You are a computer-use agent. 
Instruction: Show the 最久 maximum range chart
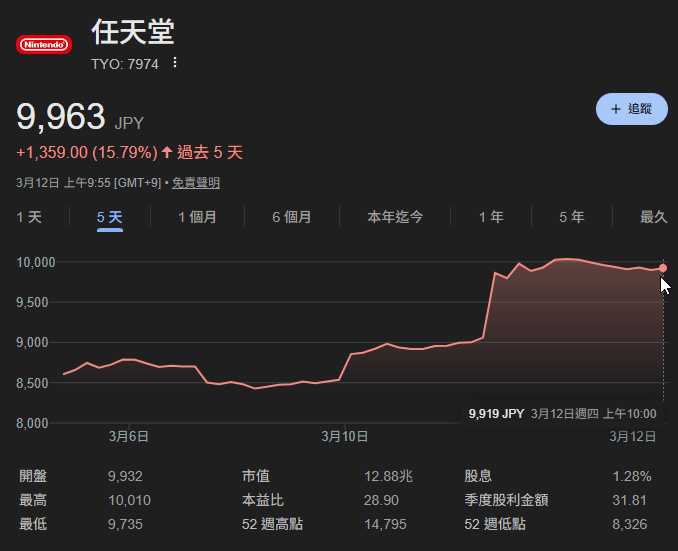(x=653, y=217)
